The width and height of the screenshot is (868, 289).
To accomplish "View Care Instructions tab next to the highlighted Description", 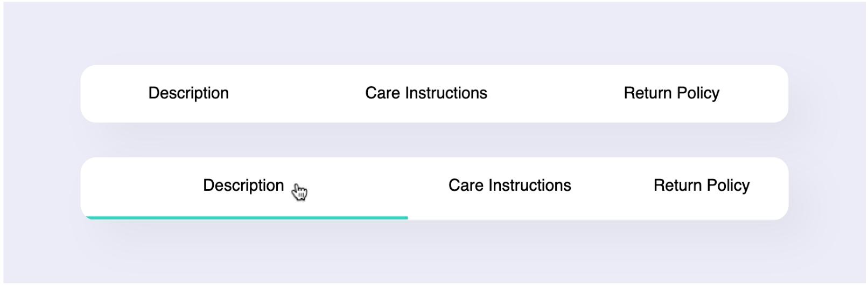I will [x=509, y=186].
